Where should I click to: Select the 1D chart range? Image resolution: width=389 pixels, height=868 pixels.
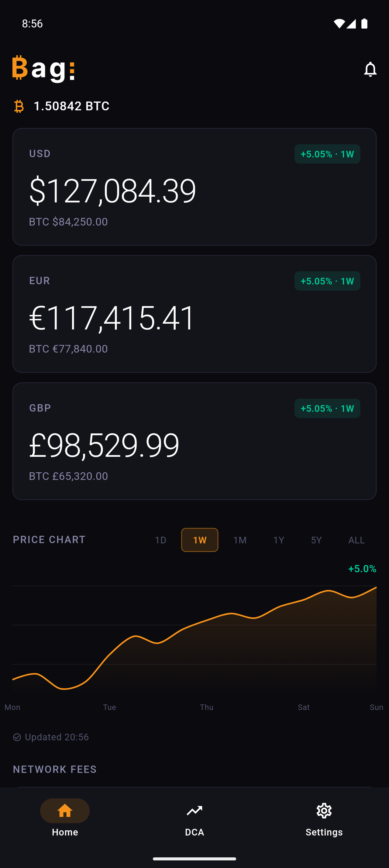[161, 540]
